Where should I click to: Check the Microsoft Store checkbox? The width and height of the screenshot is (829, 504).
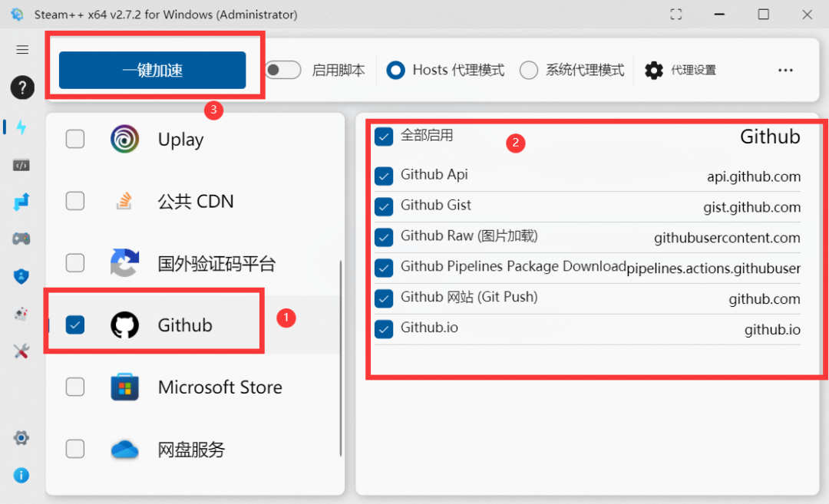pos(75,387)
